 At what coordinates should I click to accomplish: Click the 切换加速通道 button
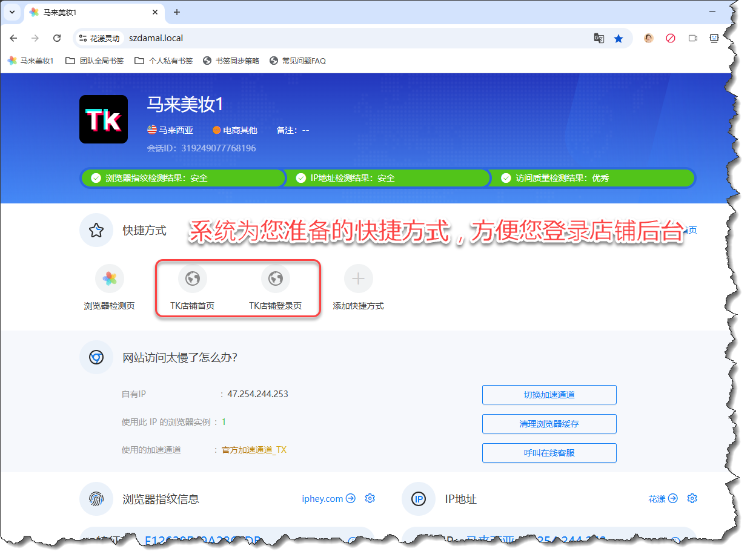549,395
